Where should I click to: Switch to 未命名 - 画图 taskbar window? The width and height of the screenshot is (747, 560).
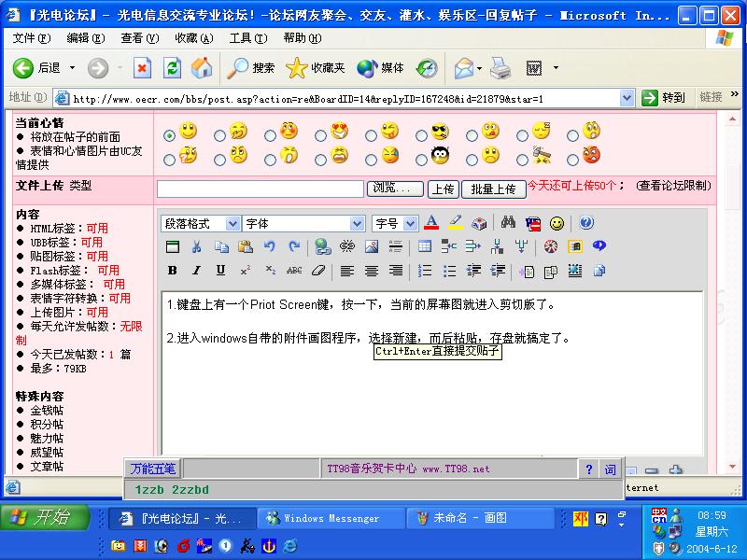480,518
